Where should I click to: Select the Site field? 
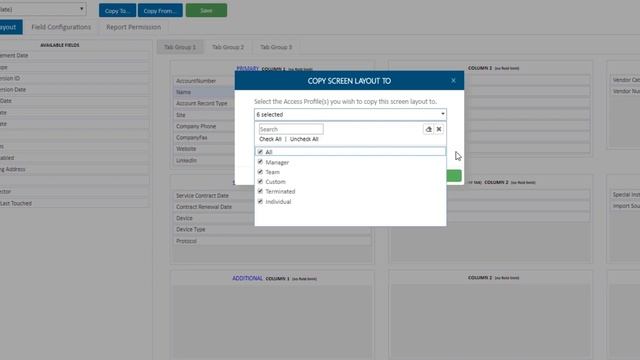pyautogui.click(x=205, y=115)
